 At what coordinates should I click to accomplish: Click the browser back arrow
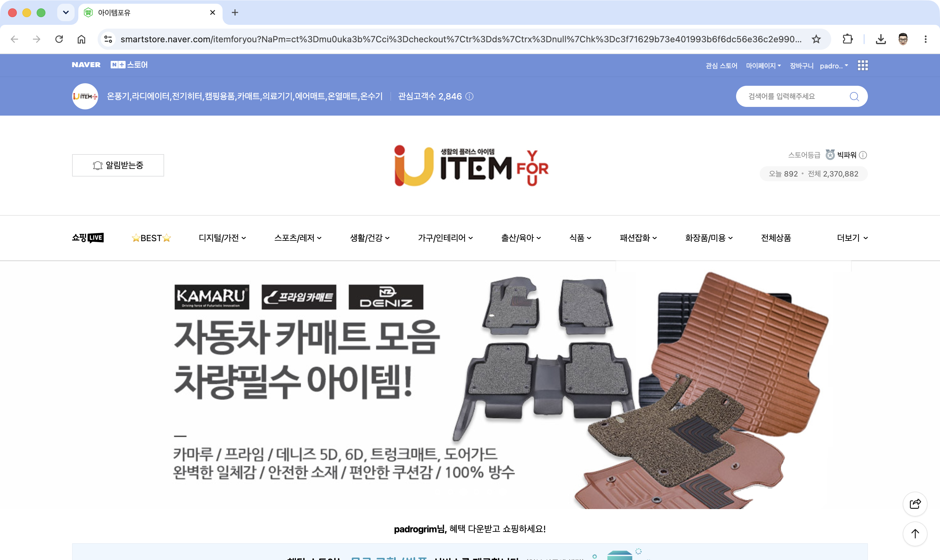point(14,39)
